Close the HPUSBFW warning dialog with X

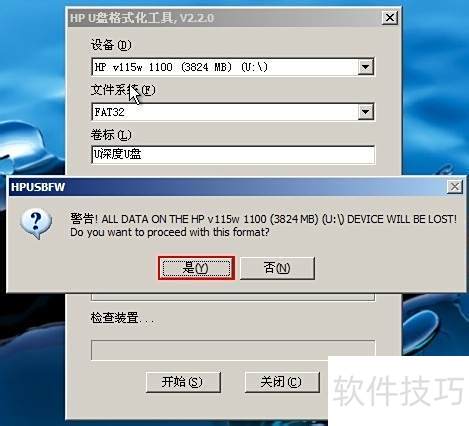click(x=455, y=187)
